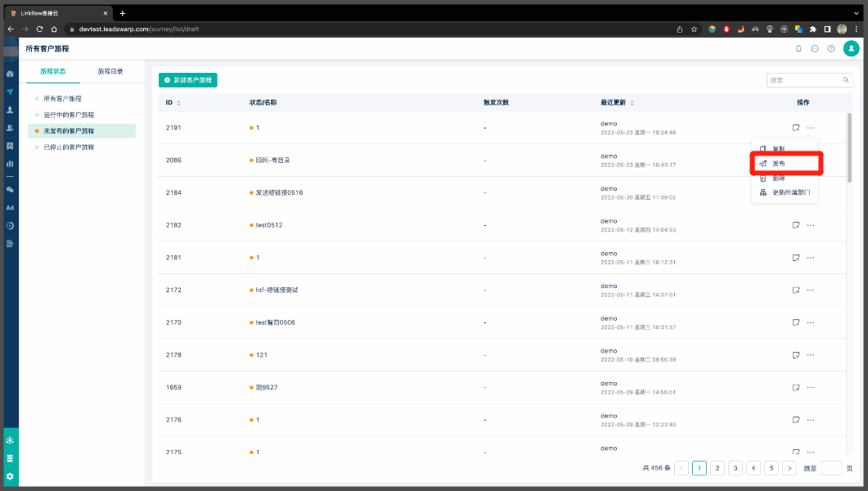Open the notification bell in header
This screenshot has height=491, width=868.
click(798, 49)
